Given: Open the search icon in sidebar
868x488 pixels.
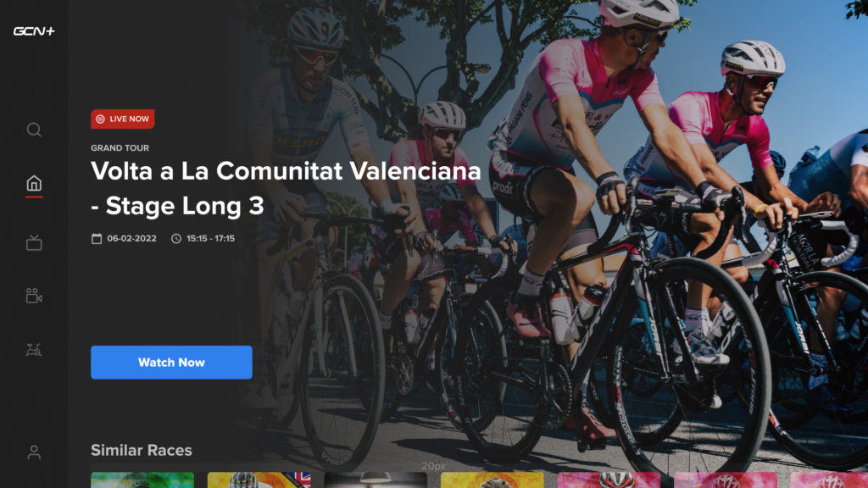Looking at the screenshot, I should [34, 130].
